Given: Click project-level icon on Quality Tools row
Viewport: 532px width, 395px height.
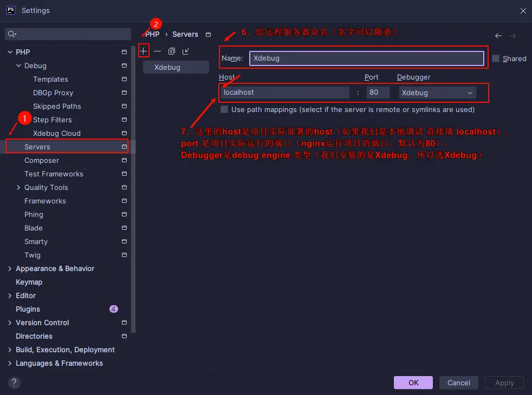Looking at the screenshot, I should click(124, 187).
